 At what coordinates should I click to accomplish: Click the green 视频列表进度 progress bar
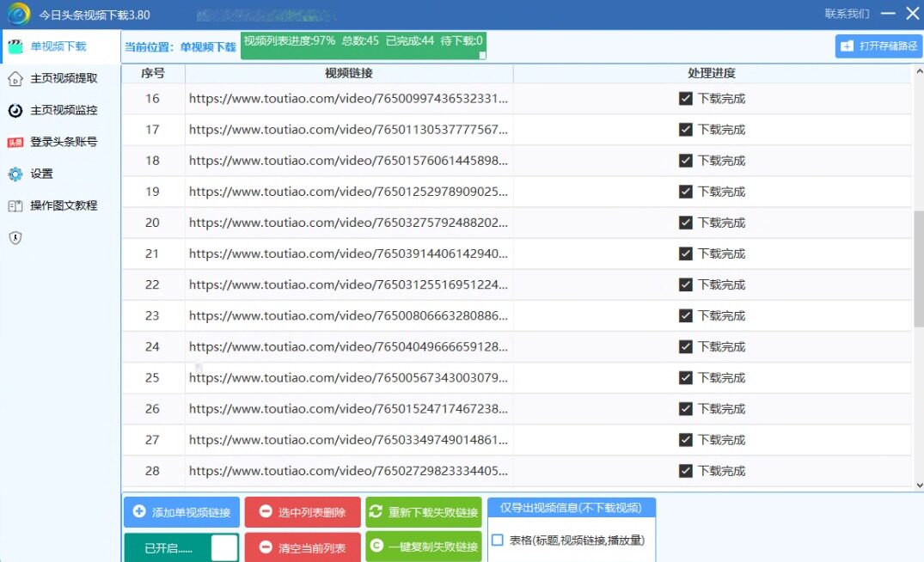point(363,46)
